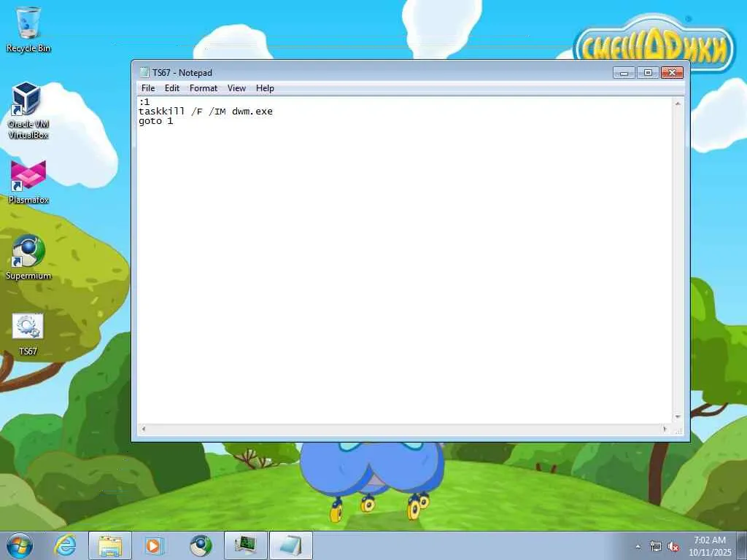The image size is (747, 560).
Task: Select the Plasmafox desktop shortcut
Action: (28, 182)
